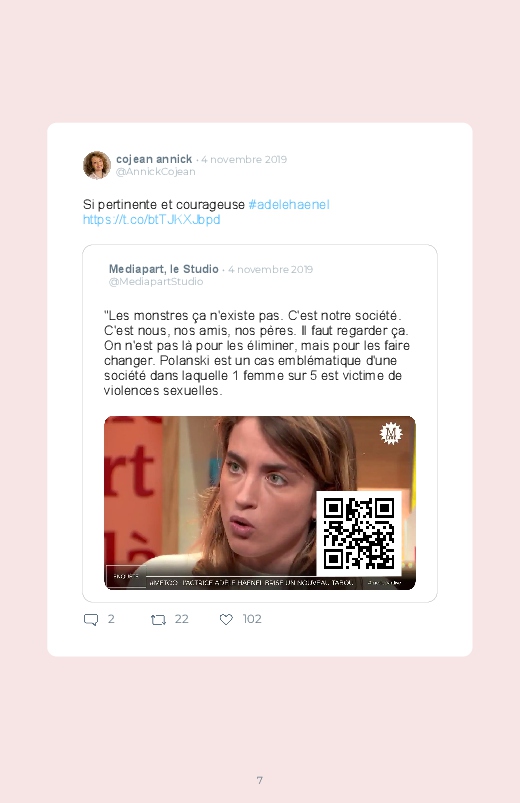The width and height of the screenshot is (520, 803).
Task: Click the retweet arrows icon
Action: click(158, 620)
